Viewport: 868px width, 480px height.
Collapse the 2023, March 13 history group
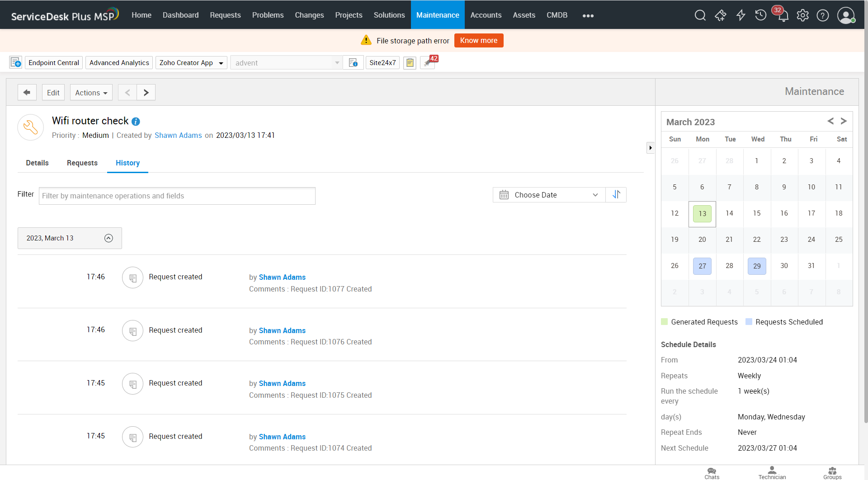(x=108, y=238)
